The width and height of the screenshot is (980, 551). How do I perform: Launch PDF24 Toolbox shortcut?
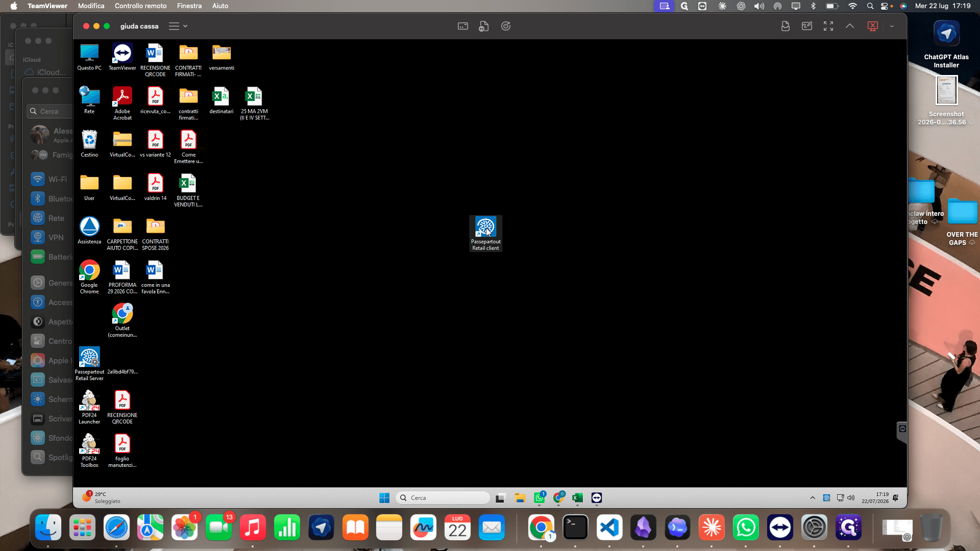(89, 450)
